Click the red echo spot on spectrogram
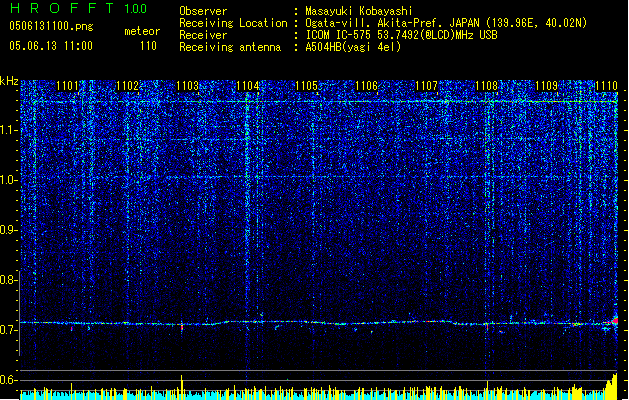Viewport: 629px width, 400px height. (x=615, y=320)
